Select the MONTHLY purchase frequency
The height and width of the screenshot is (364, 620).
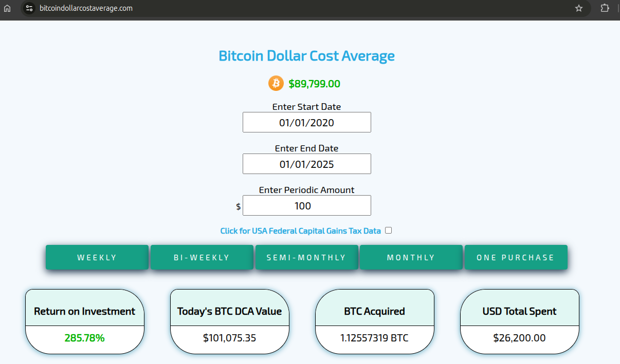click(411, 257)
